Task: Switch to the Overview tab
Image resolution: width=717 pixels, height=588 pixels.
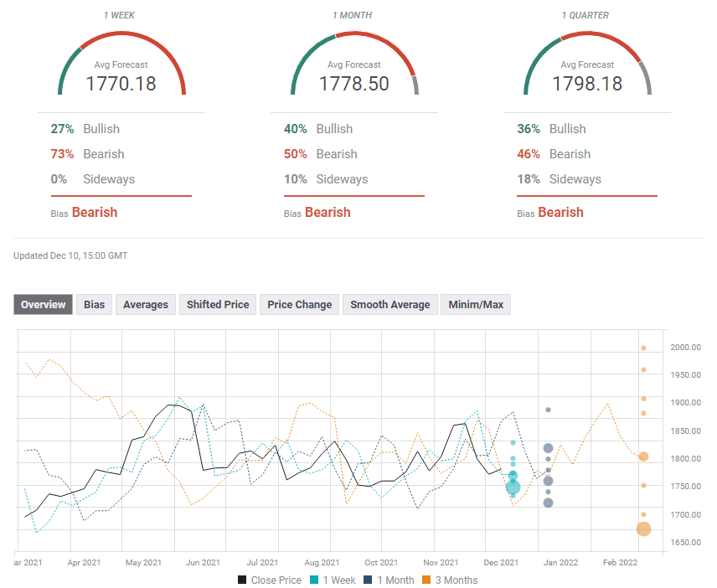Action: pyautogui.click(x=43, y=305)
